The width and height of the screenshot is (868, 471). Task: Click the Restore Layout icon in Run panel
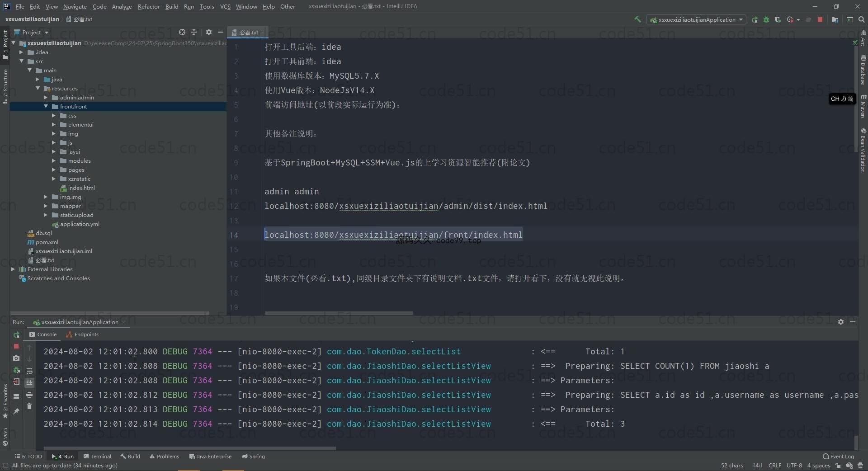click(x=16, y=396)
